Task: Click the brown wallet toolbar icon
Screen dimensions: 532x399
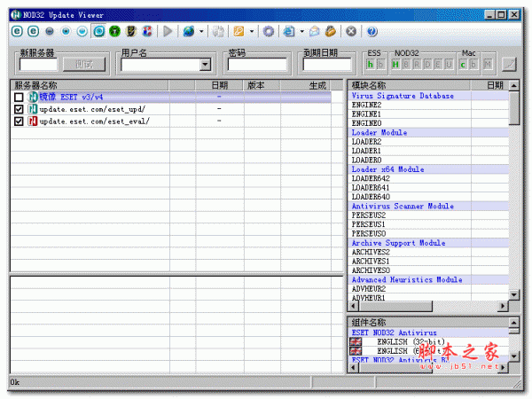Action: [331, 32]
